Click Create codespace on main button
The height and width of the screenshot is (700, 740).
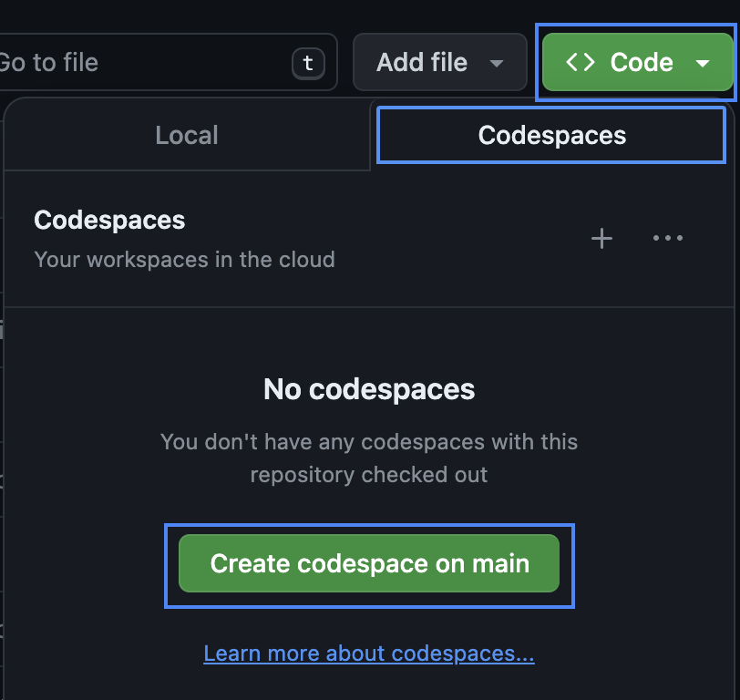coord(369,563)
